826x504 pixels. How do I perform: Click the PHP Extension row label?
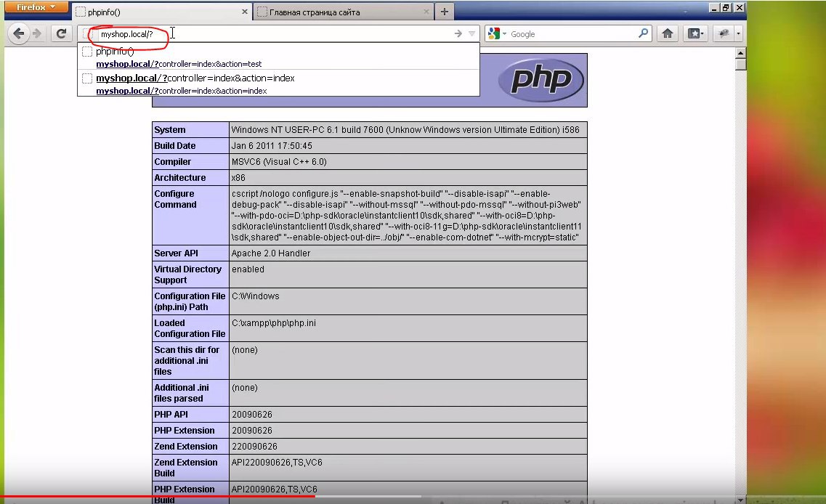click(185, 431)
